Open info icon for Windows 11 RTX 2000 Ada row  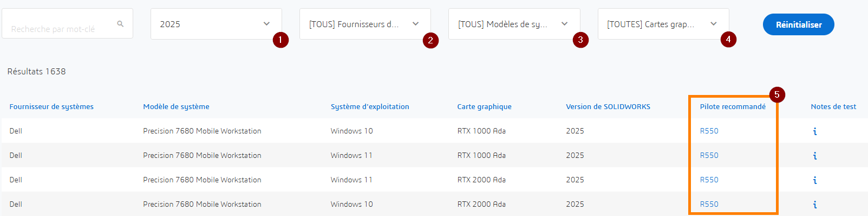coord(815,180)
